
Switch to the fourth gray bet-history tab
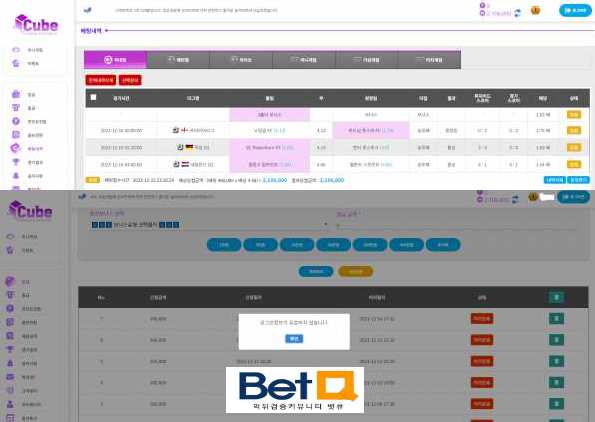coord(304,60)
